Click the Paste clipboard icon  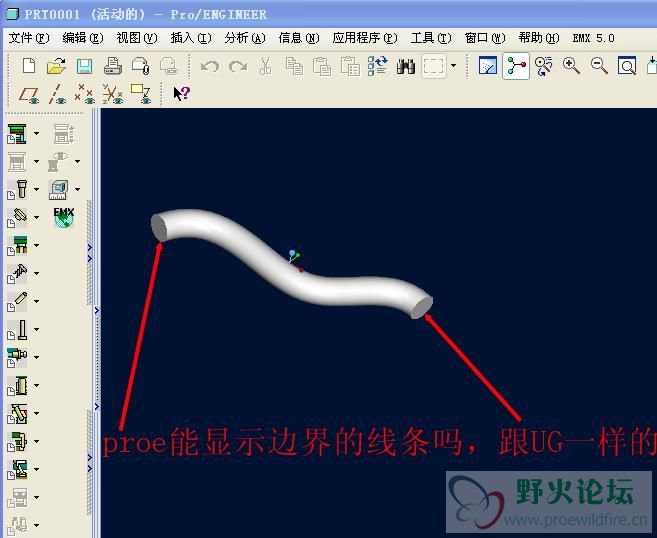[x=322, y=66]
